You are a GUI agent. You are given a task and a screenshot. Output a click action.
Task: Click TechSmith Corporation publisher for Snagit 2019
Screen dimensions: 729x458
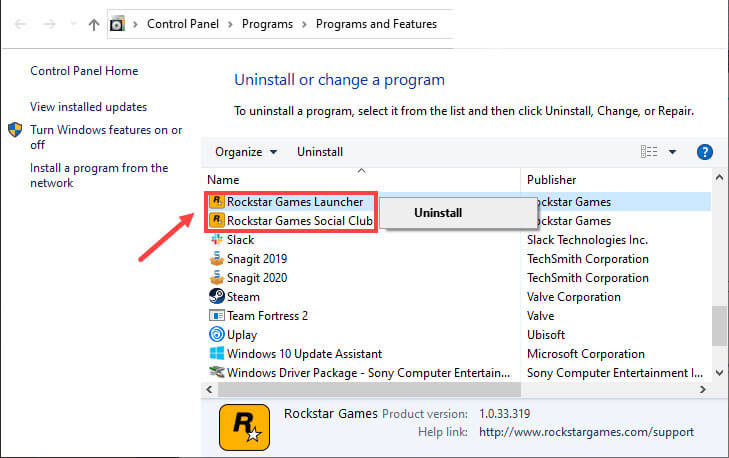point(588,259)
